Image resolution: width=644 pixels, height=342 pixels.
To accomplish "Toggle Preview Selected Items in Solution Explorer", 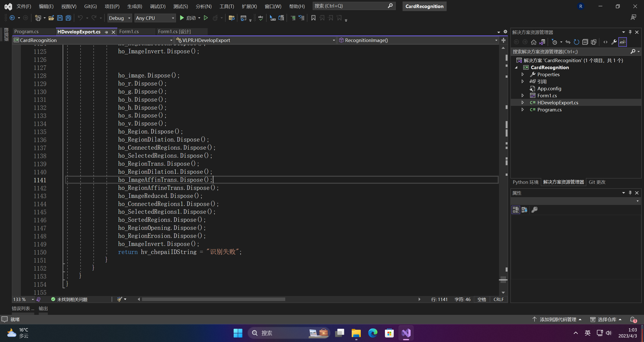I will click(622, 42).
